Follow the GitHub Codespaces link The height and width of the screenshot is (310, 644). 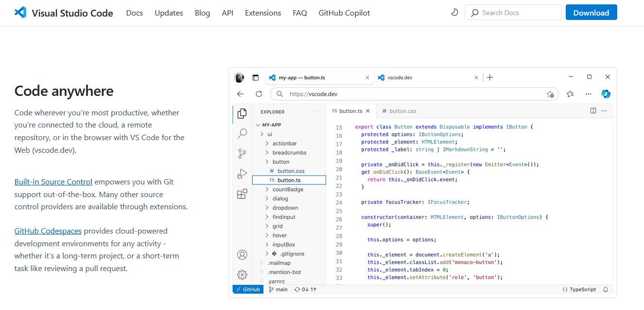pos(48,231)
